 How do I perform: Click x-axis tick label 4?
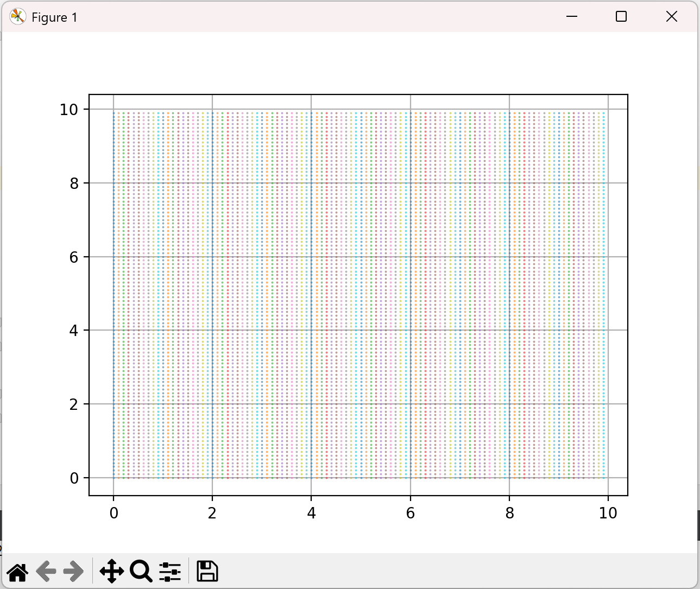point(311,513)
